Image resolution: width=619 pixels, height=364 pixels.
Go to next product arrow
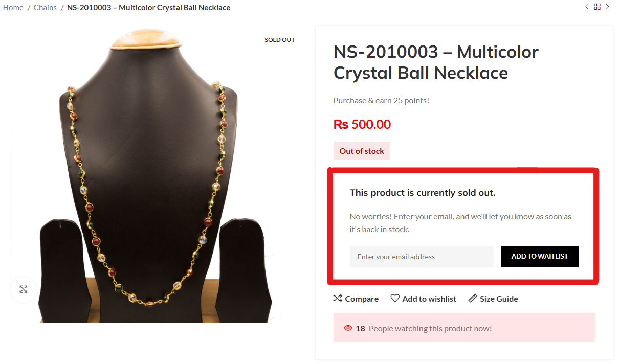pyautogui.click(x=607, y=7)
